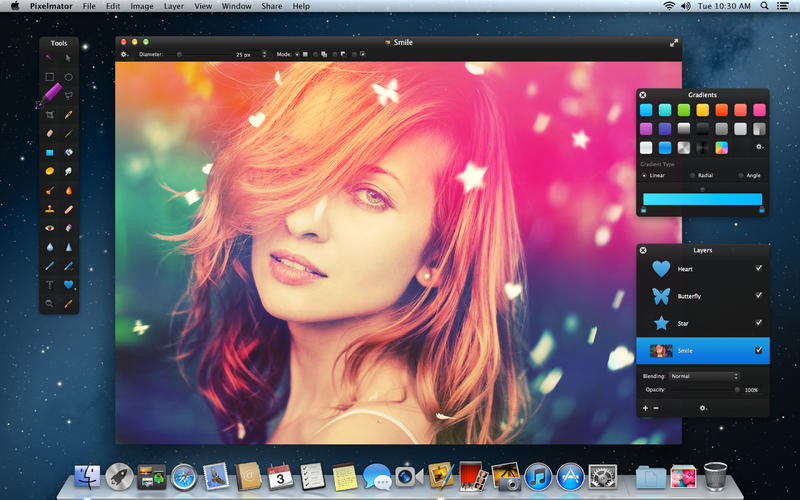Screen dimensions: 800x500
Task: Select the Crop tool
Action: point(49,115)
